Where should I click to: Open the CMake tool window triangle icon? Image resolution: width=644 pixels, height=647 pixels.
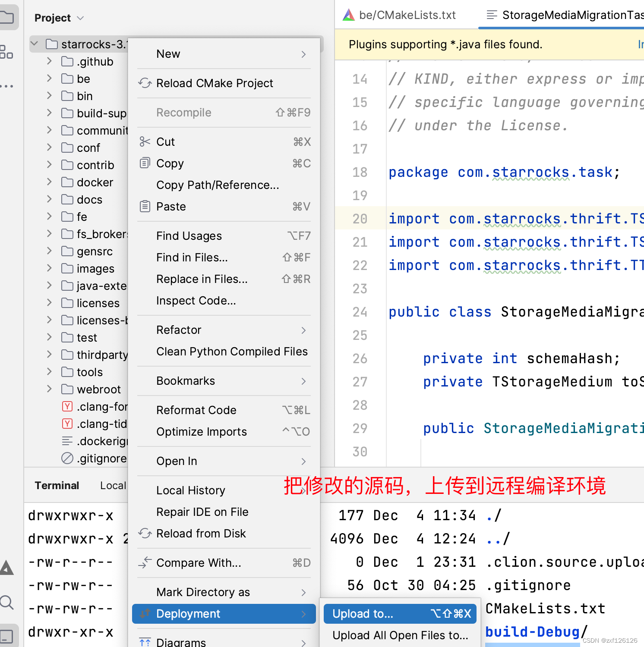pos(6,568)
